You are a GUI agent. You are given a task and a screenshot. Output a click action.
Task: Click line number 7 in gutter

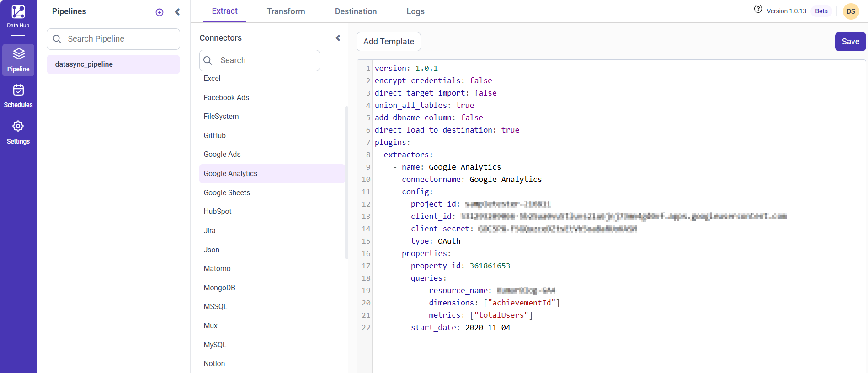point(368,143)
